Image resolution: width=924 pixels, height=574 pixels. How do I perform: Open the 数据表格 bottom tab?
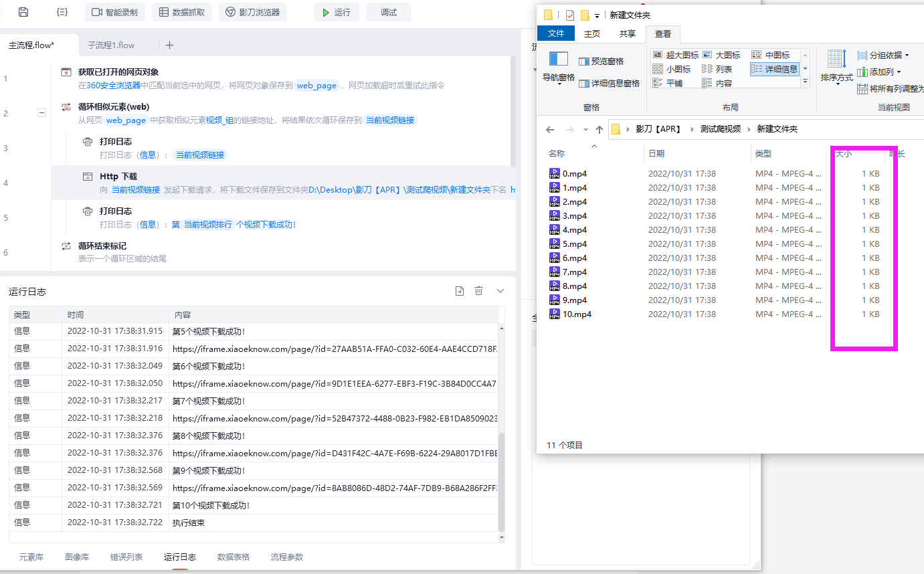234,557
